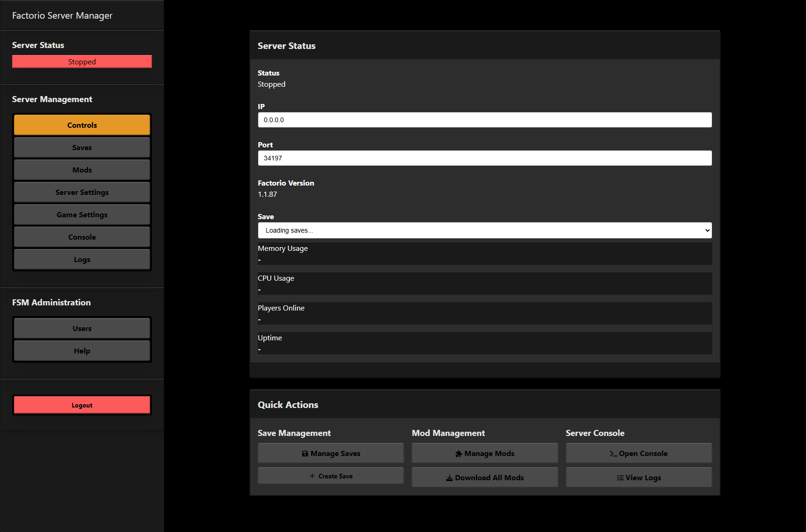Click the Open Console button
The image size is (806, 532).
pos(639,453)
